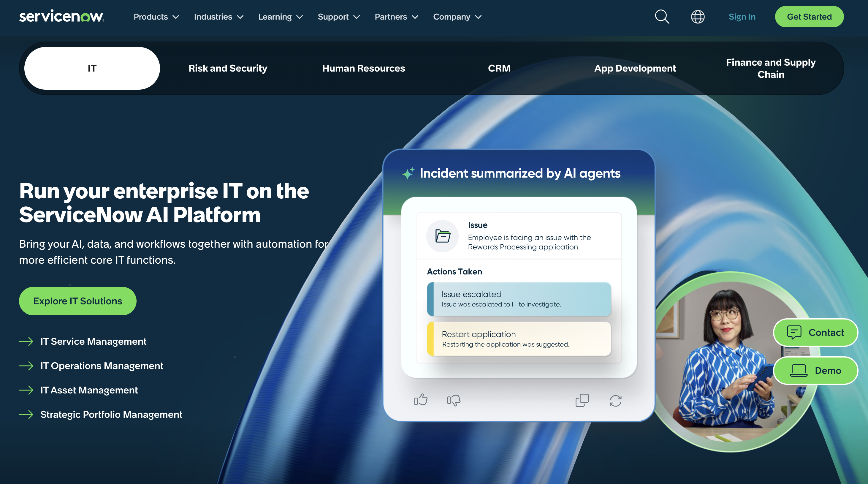Expand the Products dropdown menu
The image size is (868, 484).
[x=156, y=17]
